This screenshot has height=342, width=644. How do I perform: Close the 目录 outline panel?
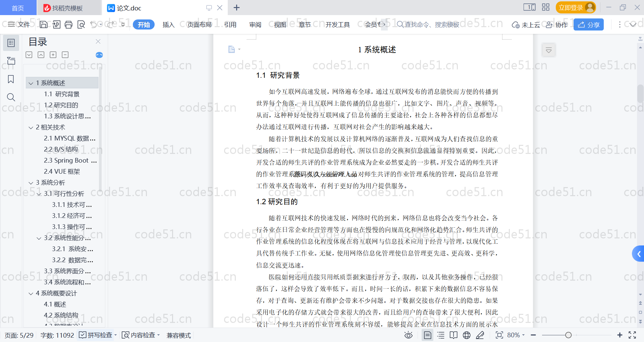[x=98, y=41]
